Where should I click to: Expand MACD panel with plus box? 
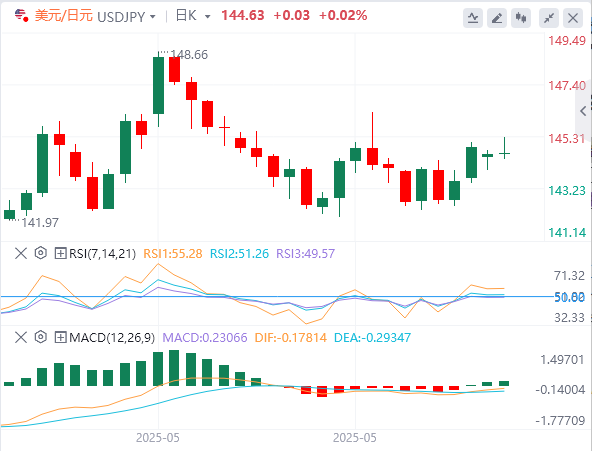60,337
